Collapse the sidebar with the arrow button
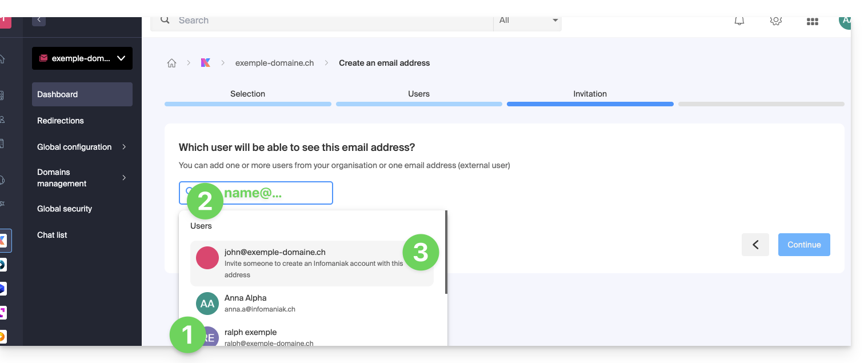The image size is (868, 363). point(39,20)
